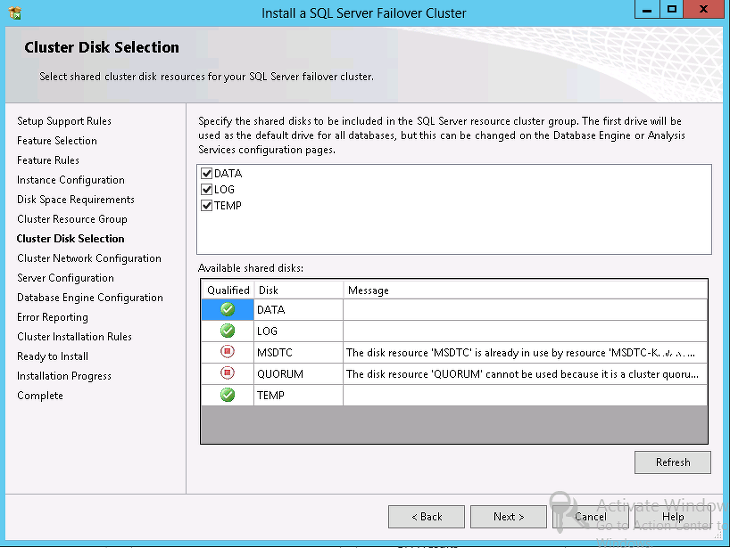The width and height of the screenshot is (730, 548).
Task: Open Database Engine Configuration step
Action: coord(90,297)
